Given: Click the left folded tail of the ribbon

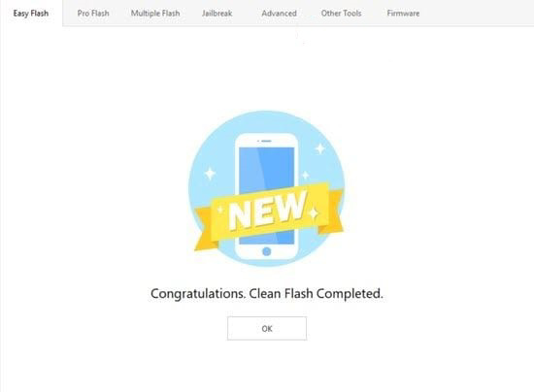Looking at the screenshot, I should pyautogui.click(x=204, y=229).
